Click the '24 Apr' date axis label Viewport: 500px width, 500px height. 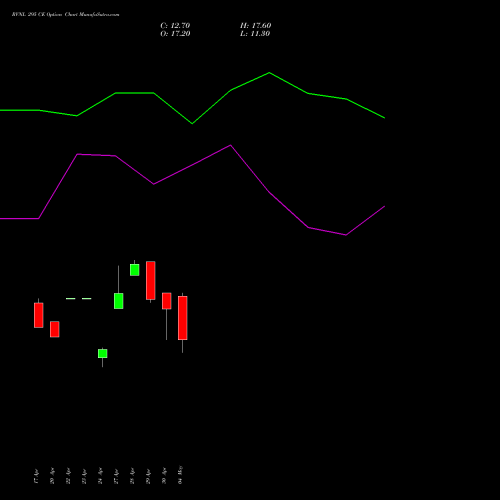tap(100, 476)
